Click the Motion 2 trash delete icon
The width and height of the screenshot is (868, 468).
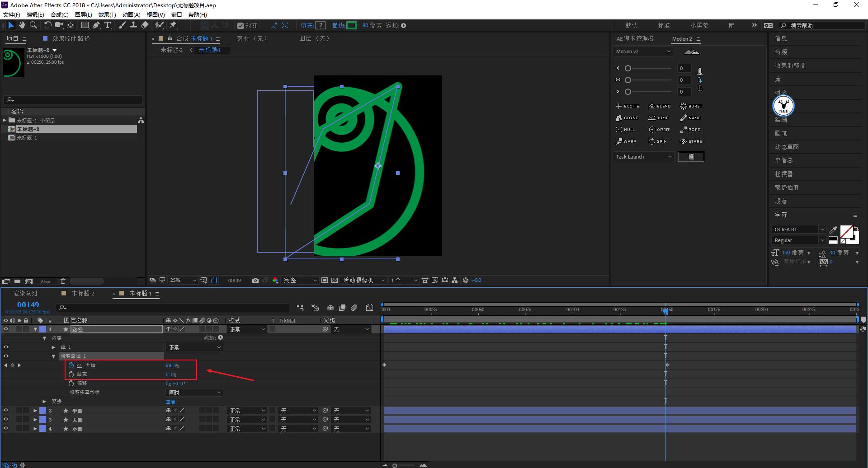tap(691, 157)
